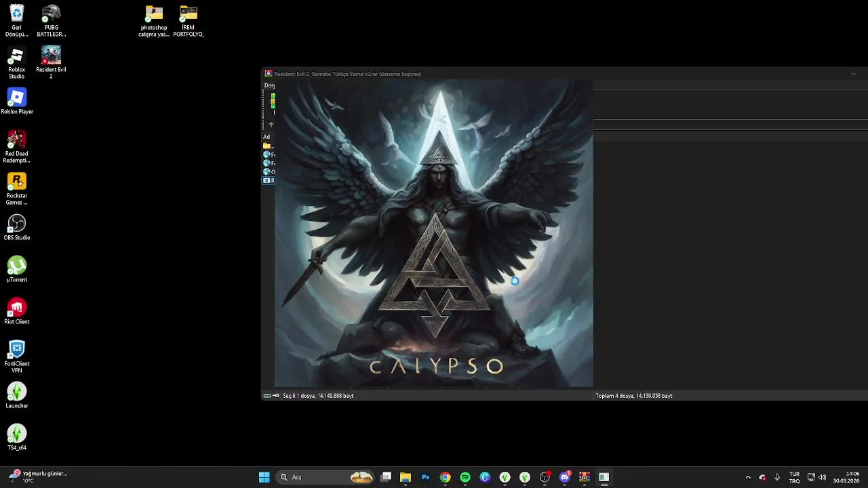Open the purple C app on taskbar
Viewport: 868px width, 488px height.
tap(485, 477)
